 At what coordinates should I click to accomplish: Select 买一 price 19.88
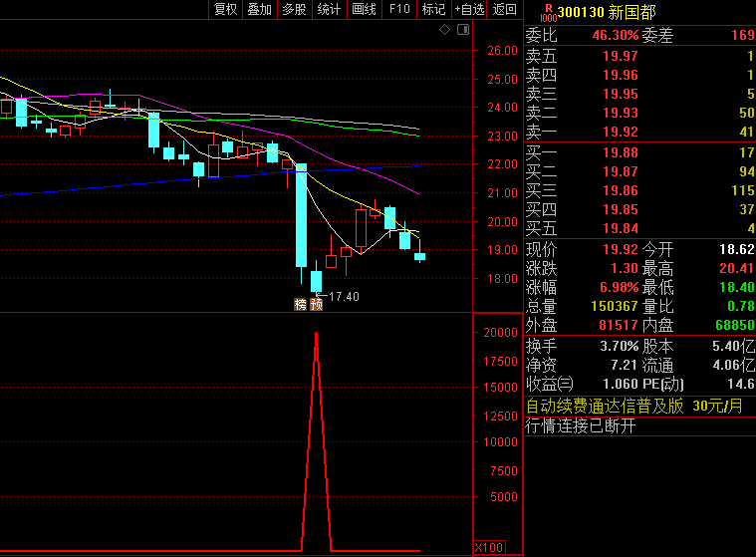(621, 152)
